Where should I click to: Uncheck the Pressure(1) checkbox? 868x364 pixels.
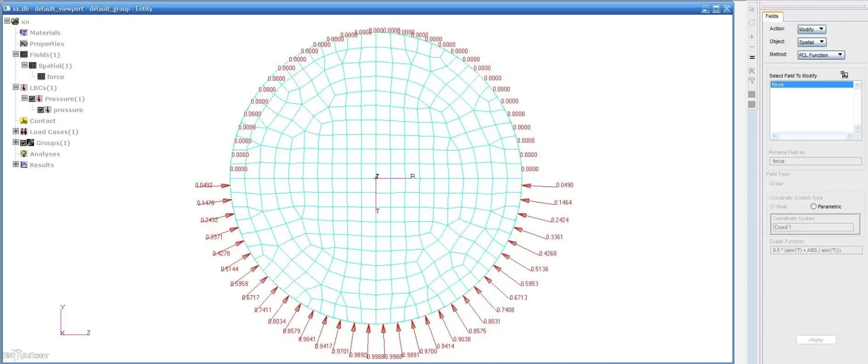coord(32,99)
